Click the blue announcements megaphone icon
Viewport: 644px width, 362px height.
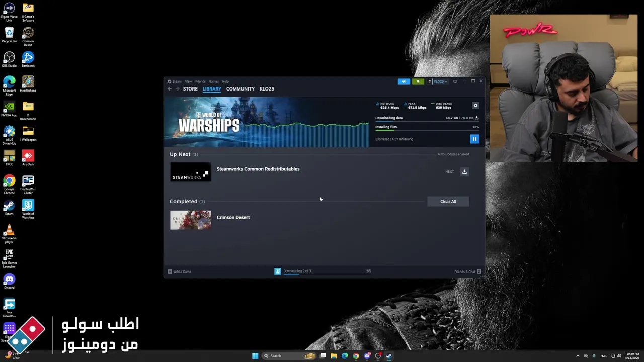pos(404,81)
